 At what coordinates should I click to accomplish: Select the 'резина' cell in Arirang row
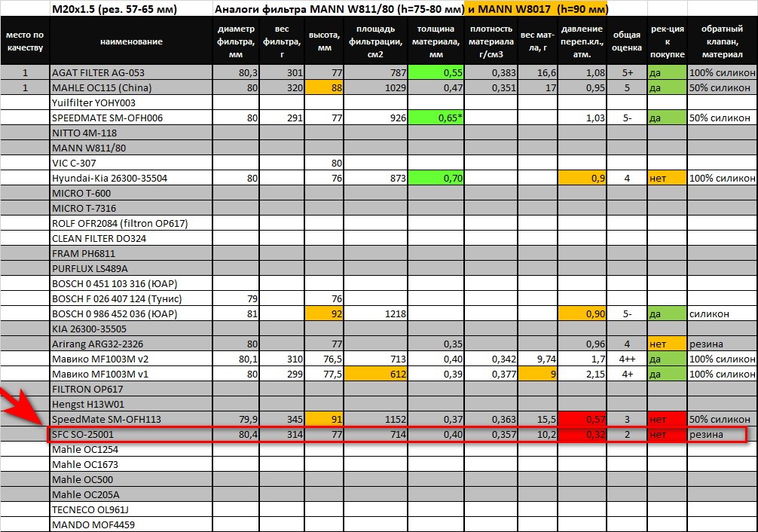[x=722, y=344]
